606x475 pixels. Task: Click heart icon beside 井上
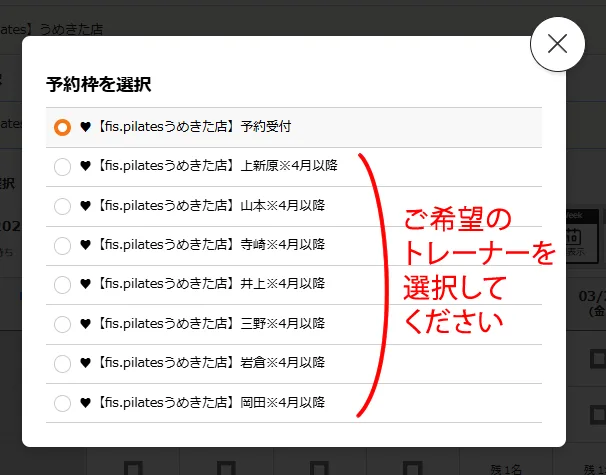pos(85,284)
